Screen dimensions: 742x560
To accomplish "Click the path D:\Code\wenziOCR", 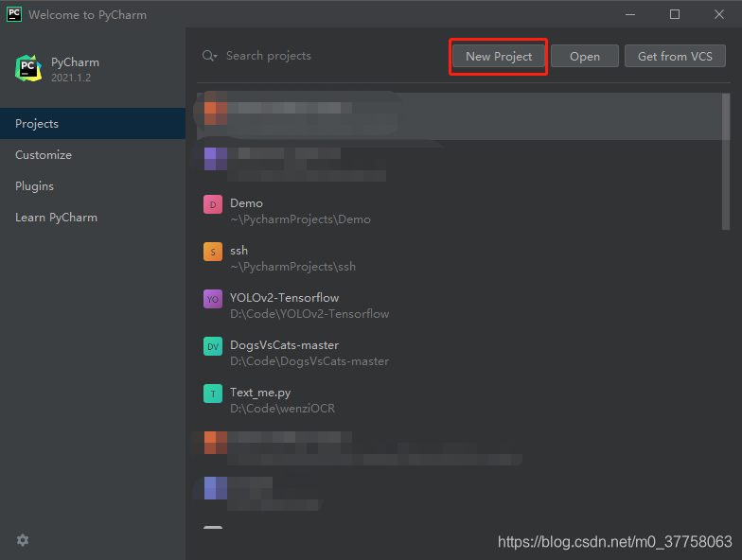I will click(282, 409).
